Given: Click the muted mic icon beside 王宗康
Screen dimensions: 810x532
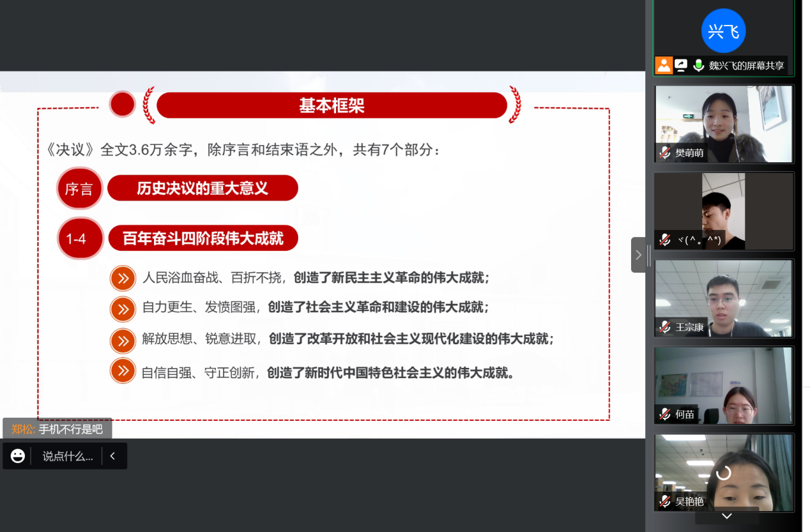Looking at the screenshot, I should (665, 327).
